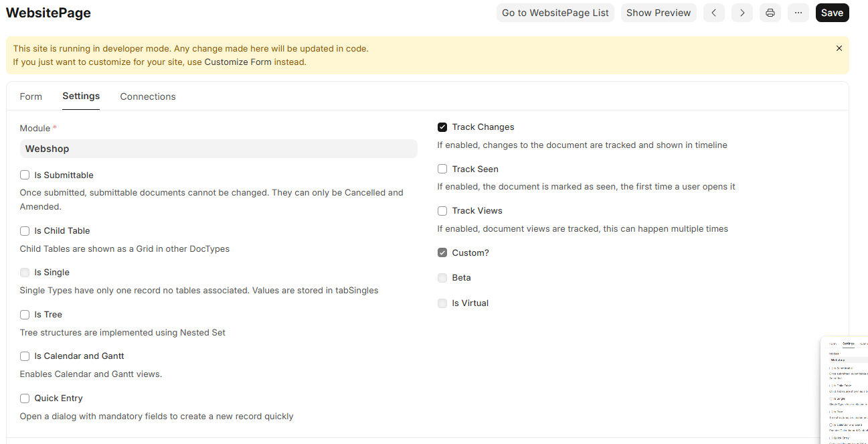
Task: Click the Quick Entry description text
Action: click(x=157, y=417)
